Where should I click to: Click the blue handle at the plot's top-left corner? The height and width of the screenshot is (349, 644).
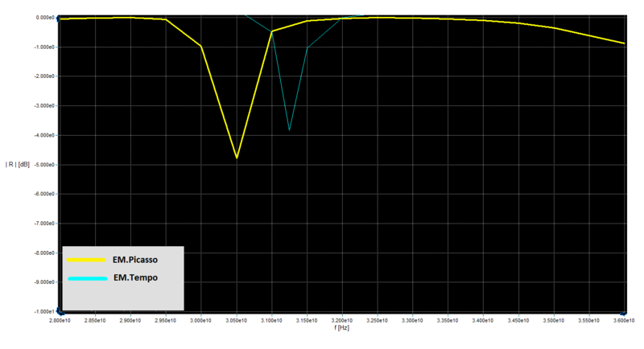pyautogui.click(x=58, y=18)
